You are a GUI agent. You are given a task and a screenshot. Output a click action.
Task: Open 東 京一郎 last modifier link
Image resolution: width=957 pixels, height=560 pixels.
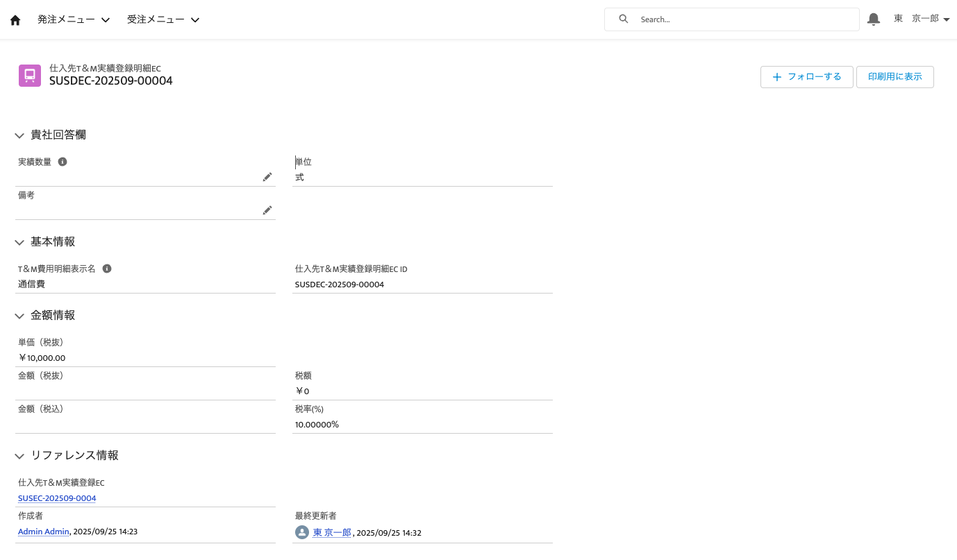332,532
